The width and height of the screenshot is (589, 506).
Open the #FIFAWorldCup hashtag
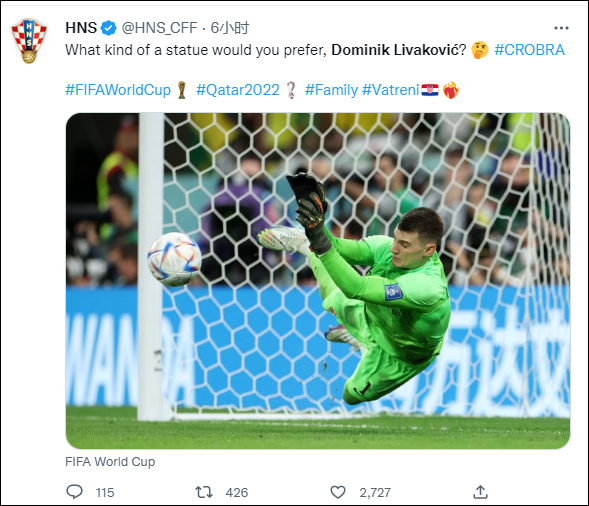118,90
